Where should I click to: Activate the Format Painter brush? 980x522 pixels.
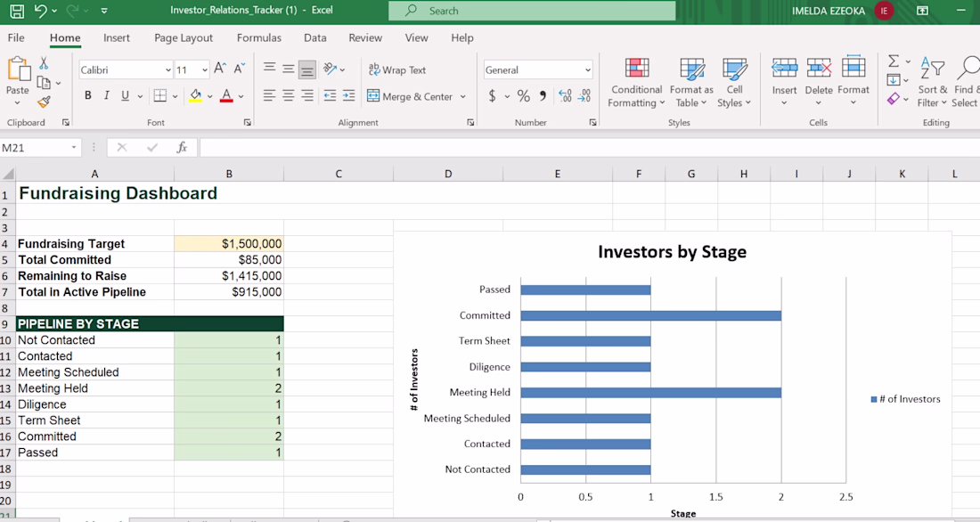44,102
